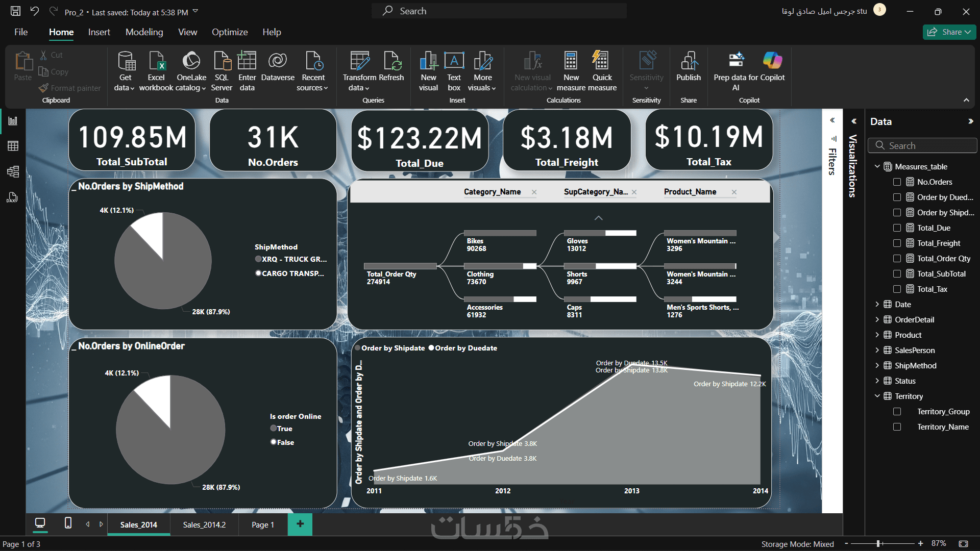Collapse the Measures_table group
This screenshot has width=980, height=551.
tap(877, 167)
